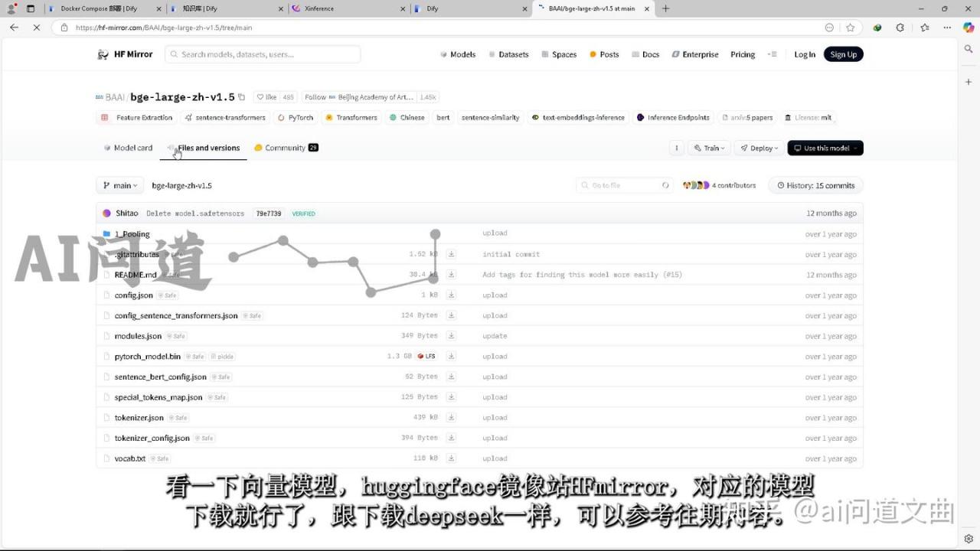Screen dimensions: 980x551
Task: Switch to the Model card tab
Action: tap(128, 148)
